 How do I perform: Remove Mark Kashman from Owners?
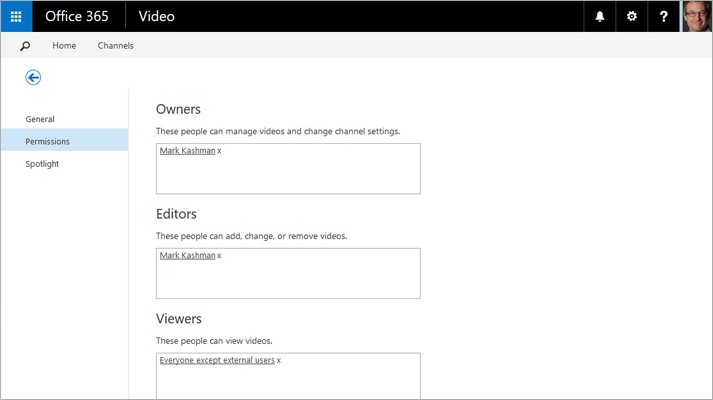(219, 151)
